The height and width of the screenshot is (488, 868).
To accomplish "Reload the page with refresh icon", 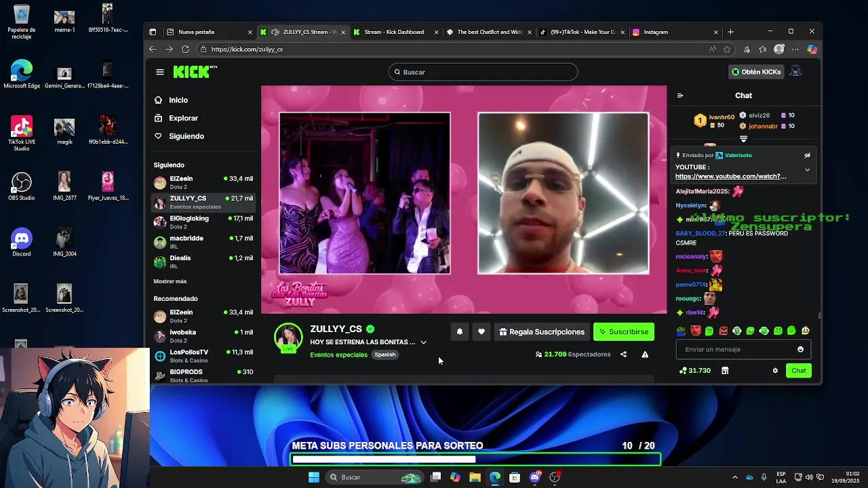I will (x=185, y=49).
